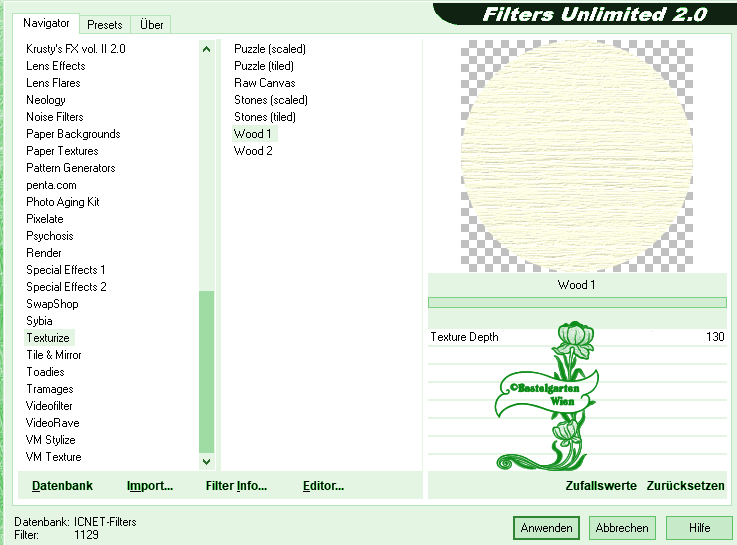Select Krusty's FX vol. II 2.0 category

click(x=76, y=49)
